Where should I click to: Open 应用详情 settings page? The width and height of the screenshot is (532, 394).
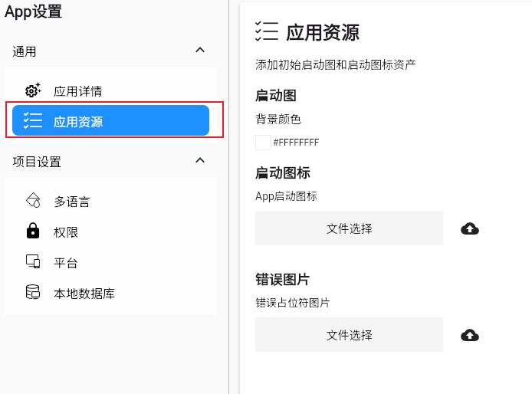(78, 91)
